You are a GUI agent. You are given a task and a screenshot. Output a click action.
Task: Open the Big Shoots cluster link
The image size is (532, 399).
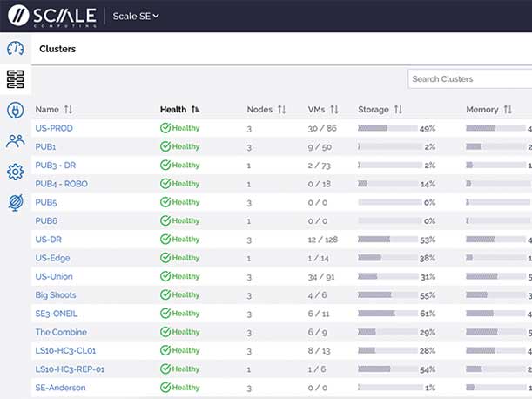(x=56, y=295)
